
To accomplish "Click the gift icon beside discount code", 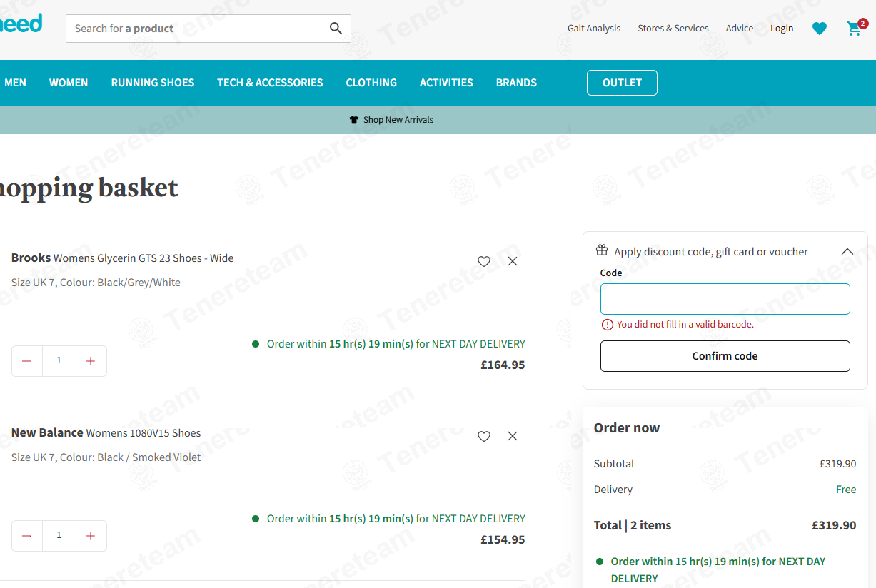I will pos(602,250).
